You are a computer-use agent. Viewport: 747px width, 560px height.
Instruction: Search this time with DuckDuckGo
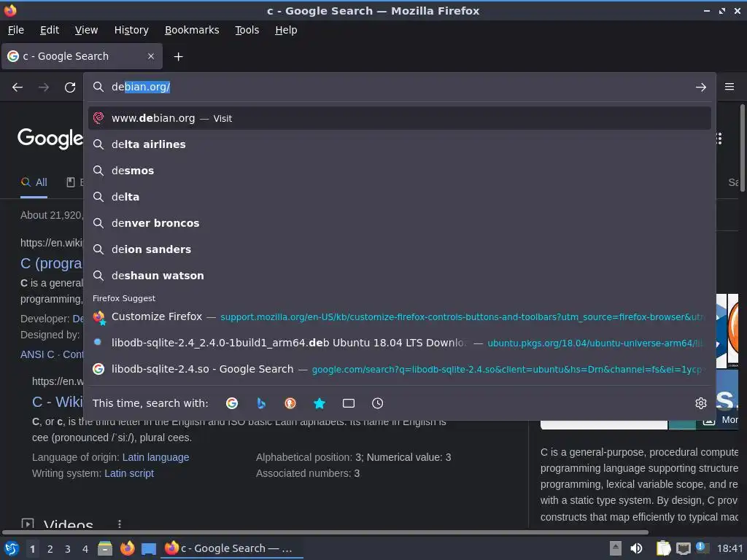click(290, 403)
